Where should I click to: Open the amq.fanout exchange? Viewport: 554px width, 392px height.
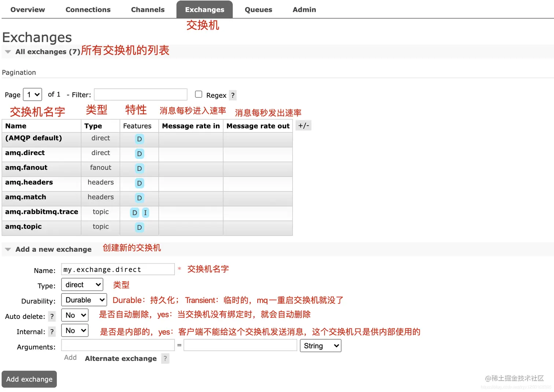coord(26,167)
